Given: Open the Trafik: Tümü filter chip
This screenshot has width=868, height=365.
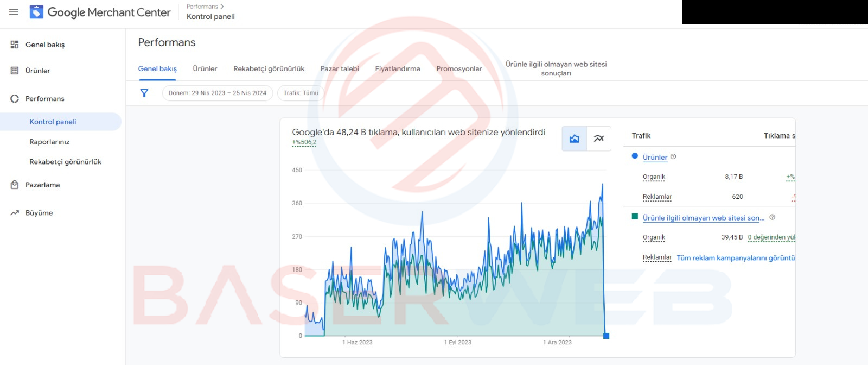Looking at the screenshot, I should click(301, 93).
